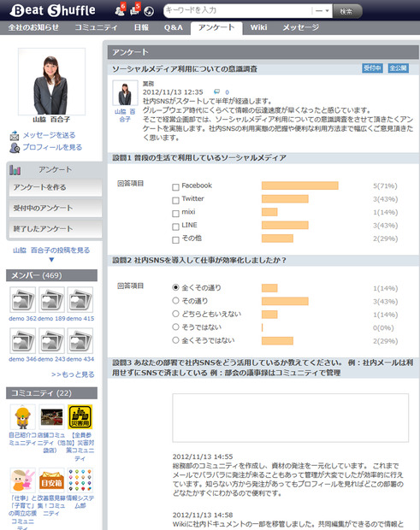Check the Twitter option
420x530 pixels.
pyautogui.click(x=175, y=200)
